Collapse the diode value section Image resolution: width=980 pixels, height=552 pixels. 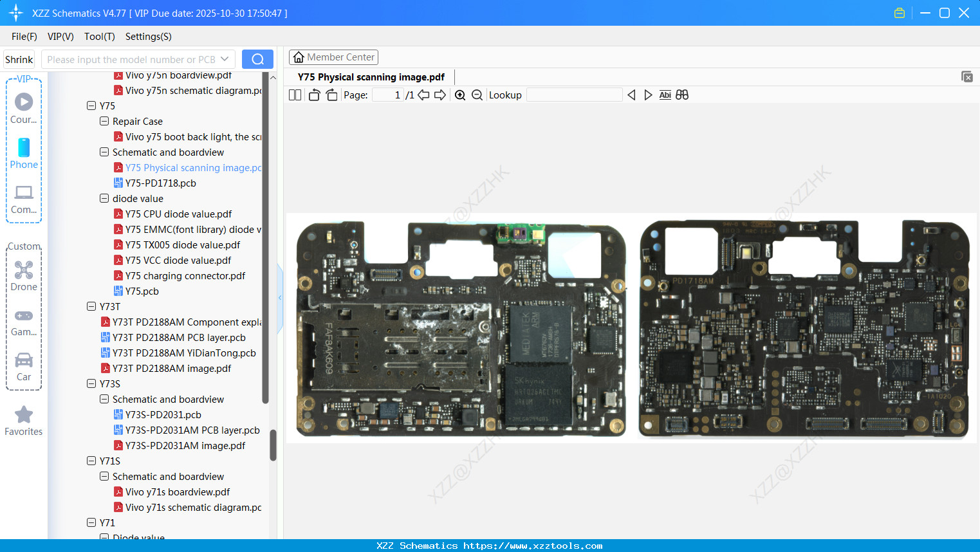[104, 198]
